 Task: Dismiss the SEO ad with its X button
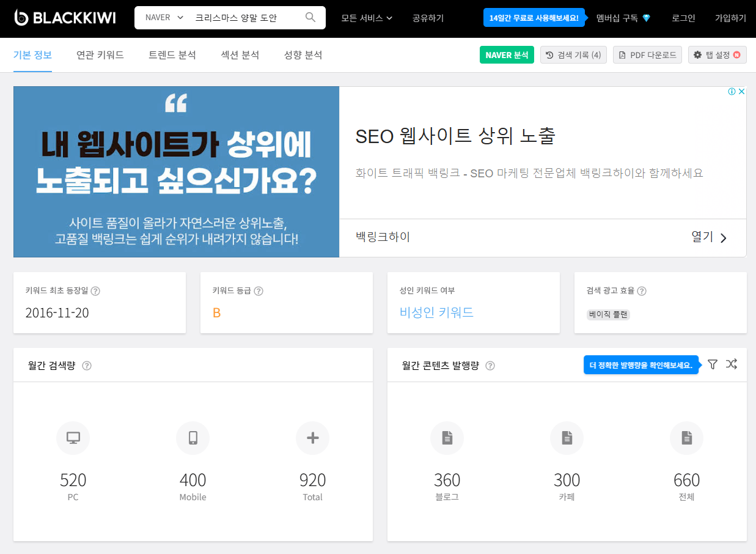(x=741, y=90)
